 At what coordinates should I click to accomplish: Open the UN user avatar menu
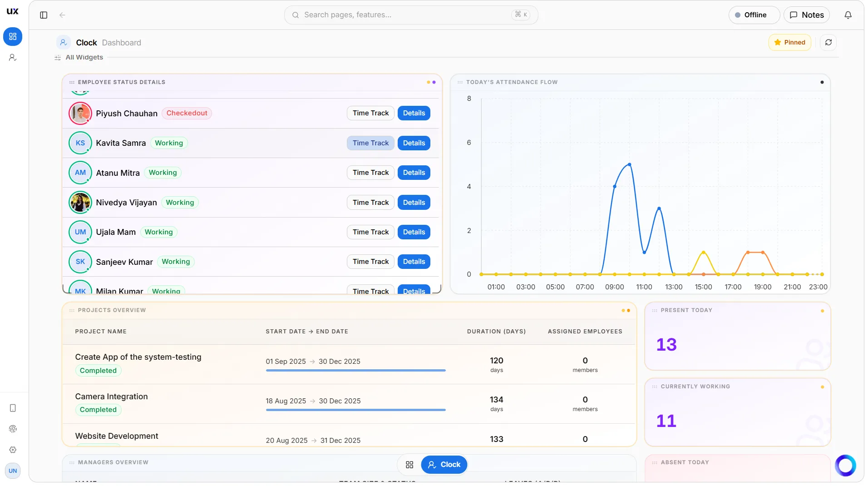pos(13,470)
